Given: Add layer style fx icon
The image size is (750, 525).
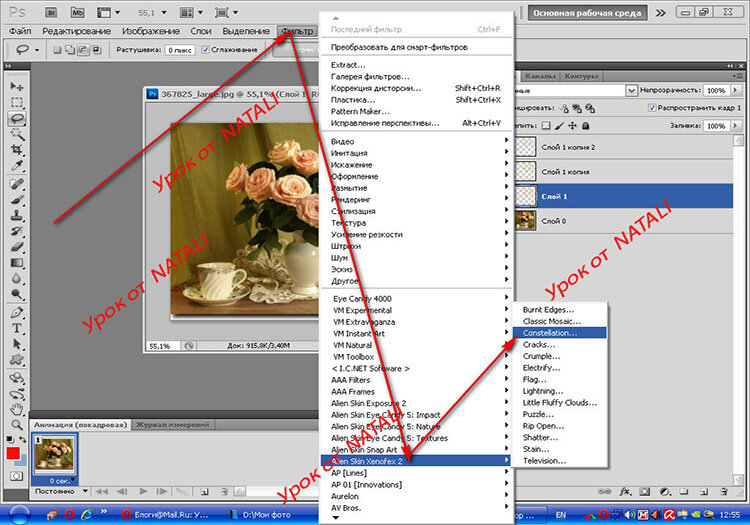Looking at the screenshot, I should (x=625, y=492).
